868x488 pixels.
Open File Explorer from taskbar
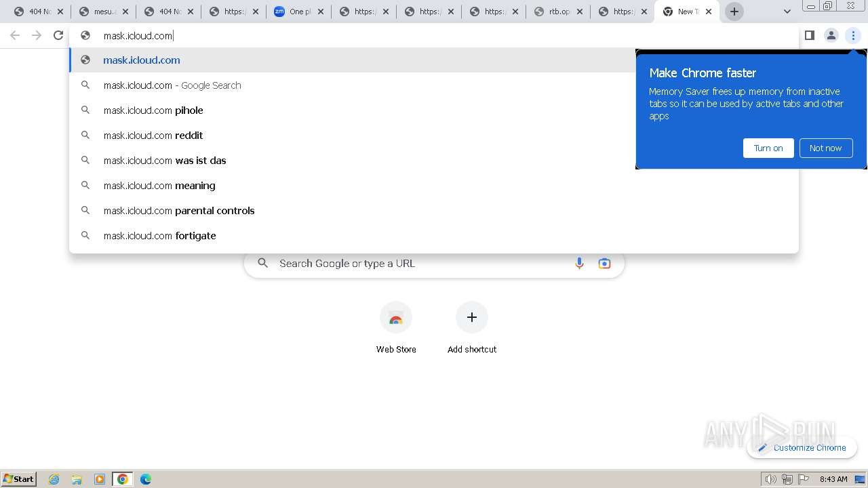77,479
